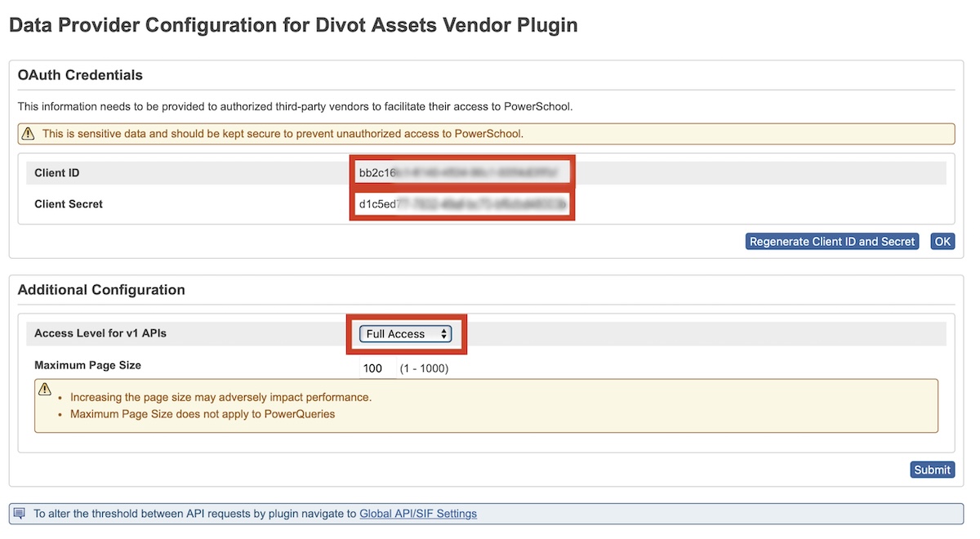Click the Client ID label
980x539 pixels.
[x=57, y=173]
